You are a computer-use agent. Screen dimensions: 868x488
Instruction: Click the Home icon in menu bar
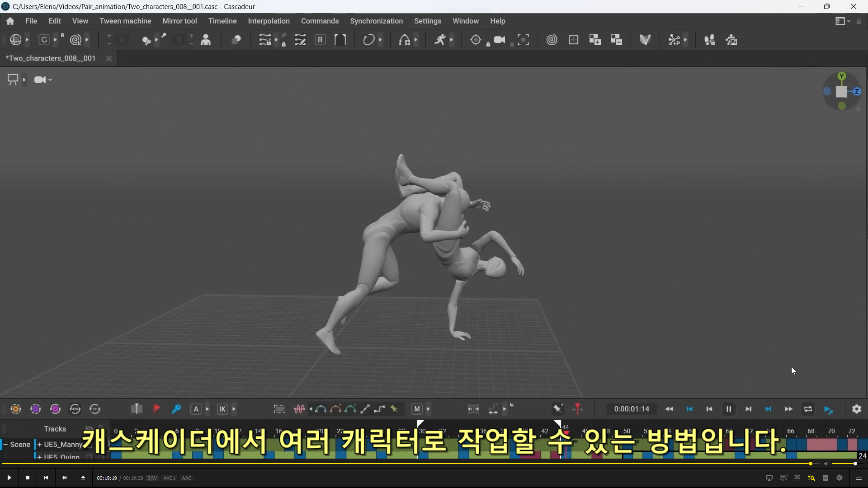(10, 21)
